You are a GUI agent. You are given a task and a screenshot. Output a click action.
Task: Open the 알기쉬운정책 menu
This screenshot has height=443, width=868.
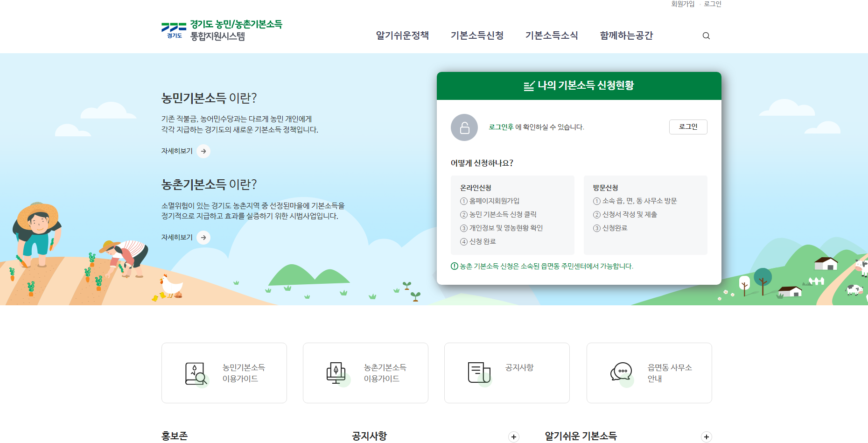pyautogui.click(x=402, y=35)
